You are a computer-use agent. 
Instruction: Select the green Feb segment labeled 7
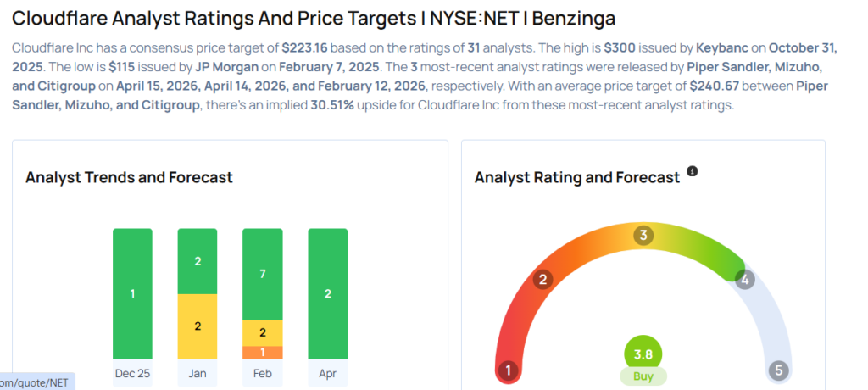coord(262,274)
